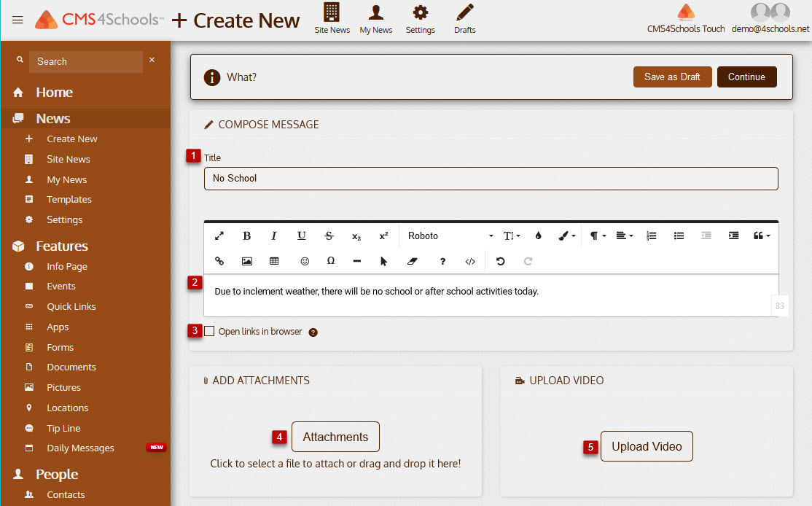The image size is (812, 506).
Task: Insert a hyperlink with link icon
Action: point(219,261)
